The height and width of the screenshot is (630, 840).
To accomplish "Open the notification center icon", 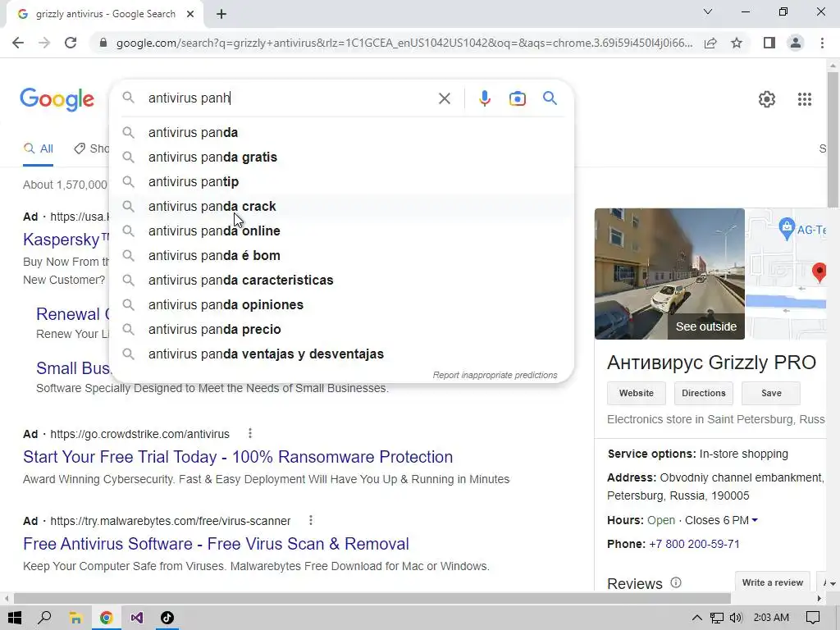I will (x=813, y=618).
